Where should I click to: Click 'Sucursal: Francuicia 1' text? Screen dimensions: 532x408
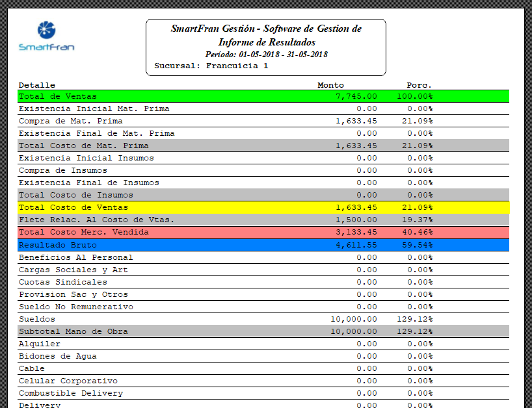tap(211, 66)
